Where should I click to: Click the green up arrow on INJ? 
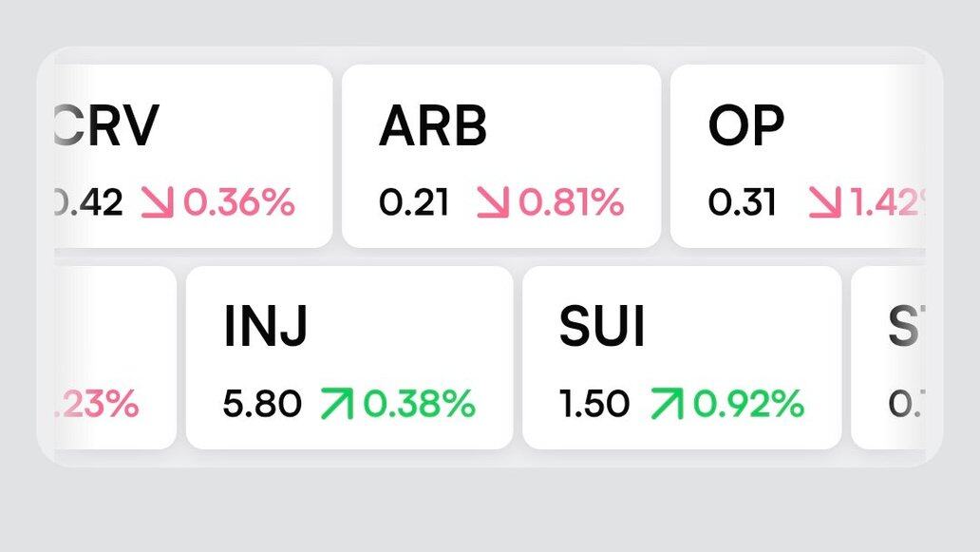[336, 404]
